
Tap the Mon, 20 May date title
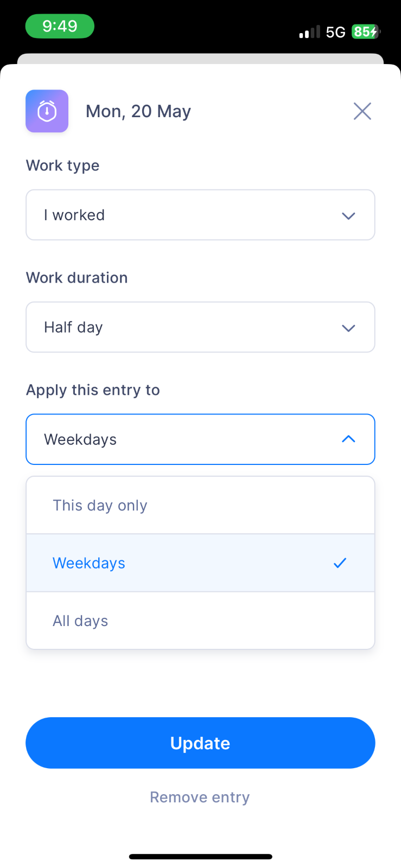click(138, 111)
